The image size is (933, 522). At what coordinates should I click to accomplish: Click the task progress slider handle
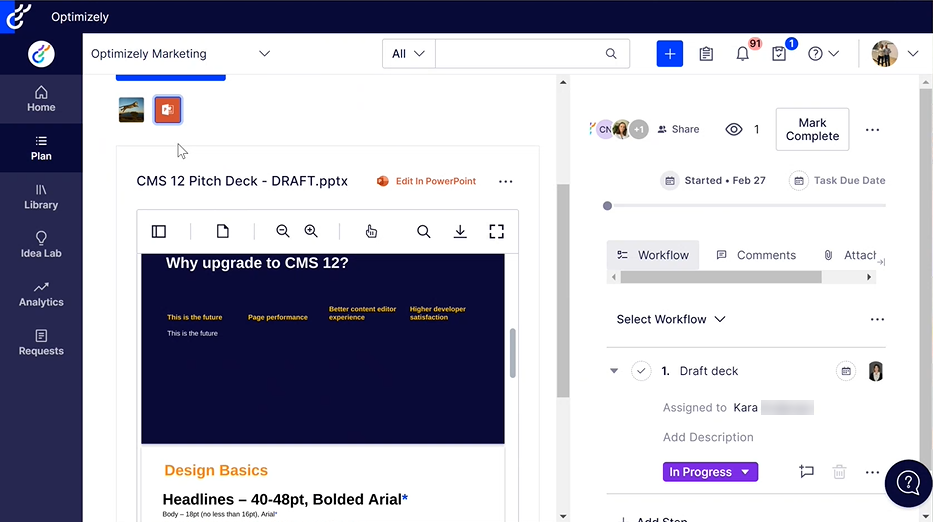click(x=608, y=206)
